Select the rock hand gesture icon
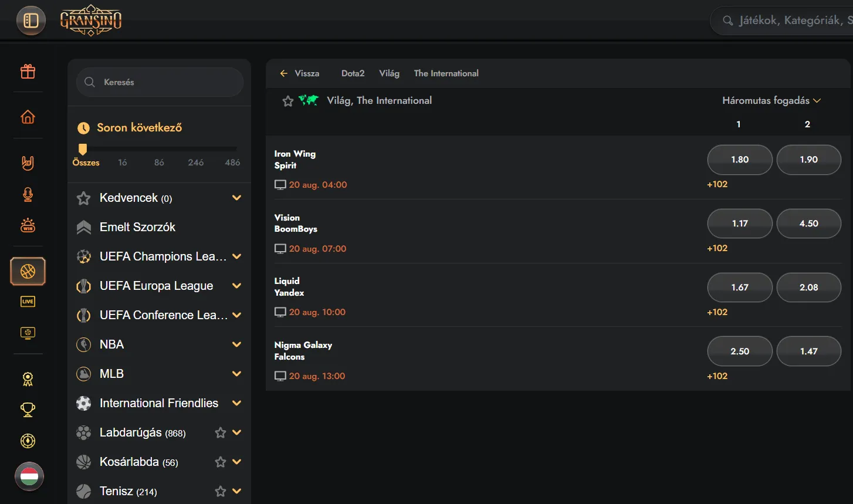Image resolution: width=853 pixels, height=504 pixels. (x=28, y=163)
